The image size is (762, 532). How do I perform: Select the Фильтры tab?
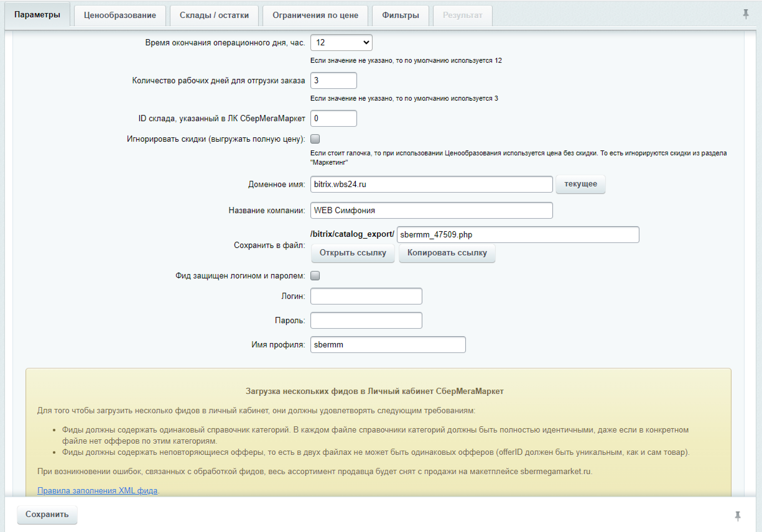point(400,15)
